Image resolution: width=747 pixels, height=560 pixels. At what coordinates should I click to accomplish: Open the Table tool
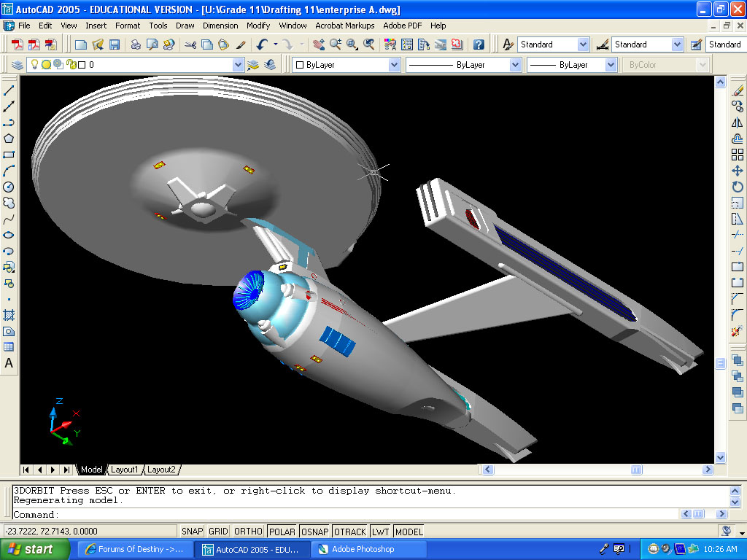tap(9, 347)
